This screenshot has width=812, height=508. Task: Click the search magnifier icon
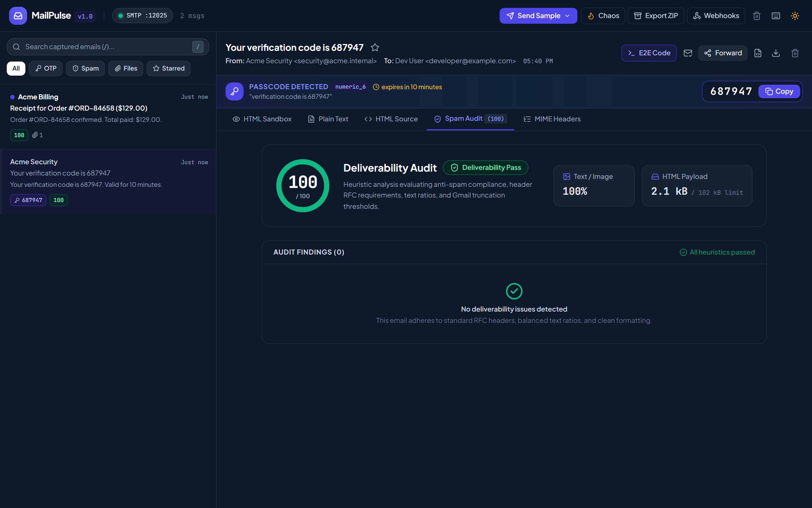[16, 47]
